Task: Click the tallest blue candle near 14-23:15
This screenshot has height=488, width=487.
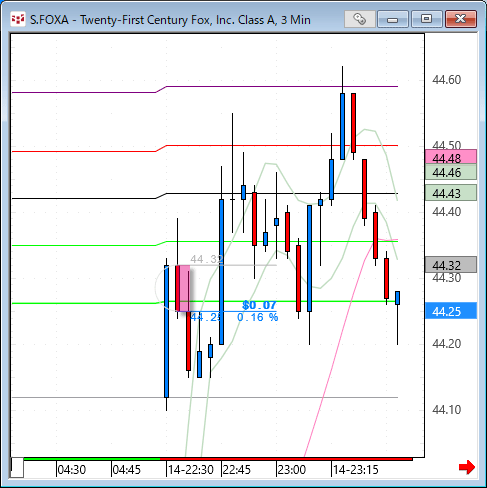Action: click(x=342, y=126)
